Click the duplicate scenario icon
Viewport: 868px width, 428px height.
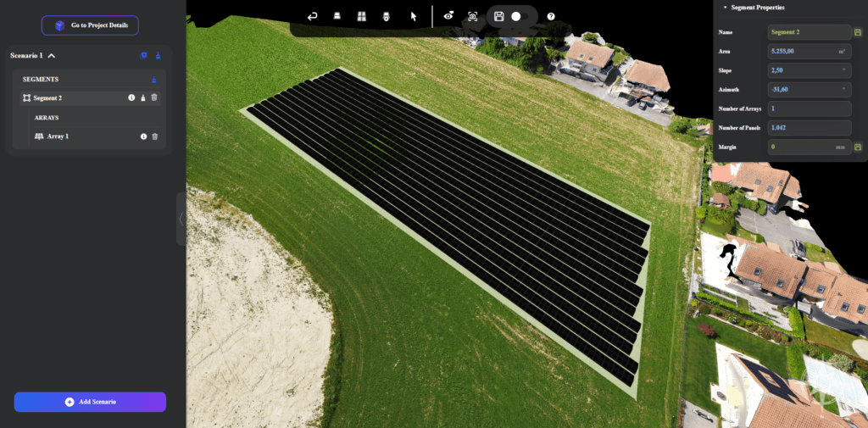[144, 55]
